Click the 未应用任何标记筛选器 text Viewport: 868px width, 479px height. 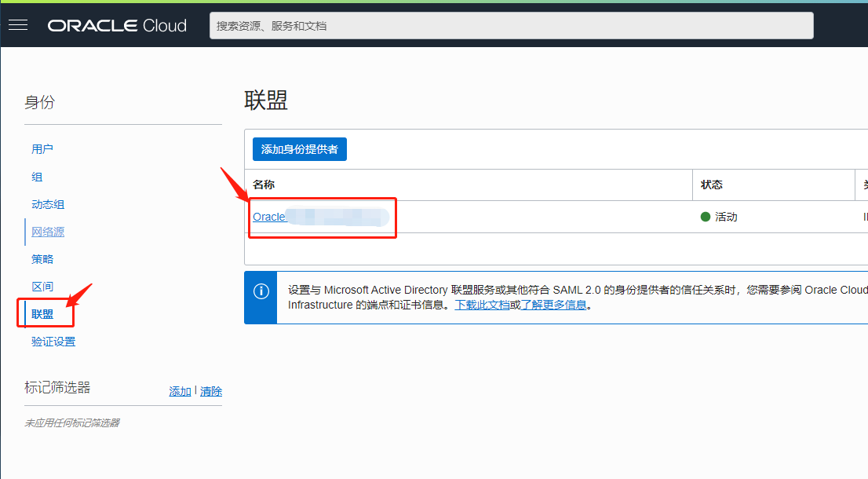point(72,422)
